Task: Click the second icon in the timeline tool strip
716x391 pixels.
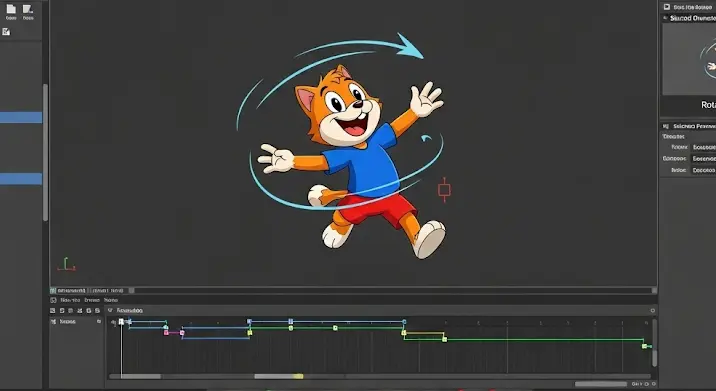Action: [x=62, y=311]
